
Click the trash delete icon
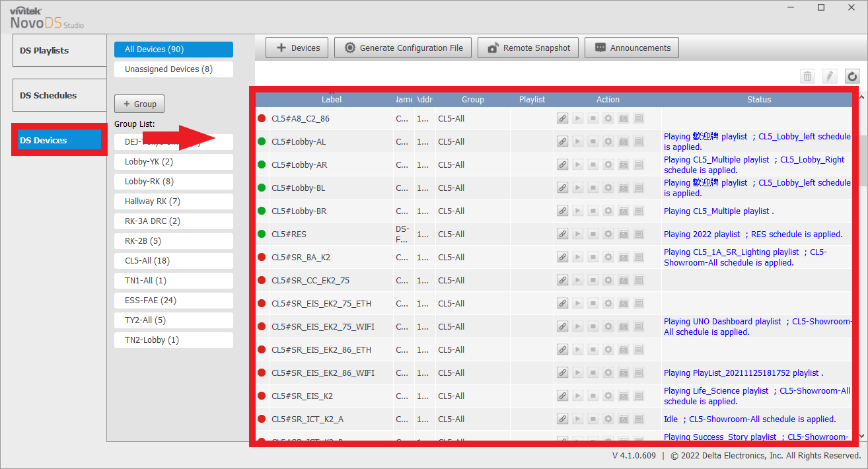(x=807, y=77)
